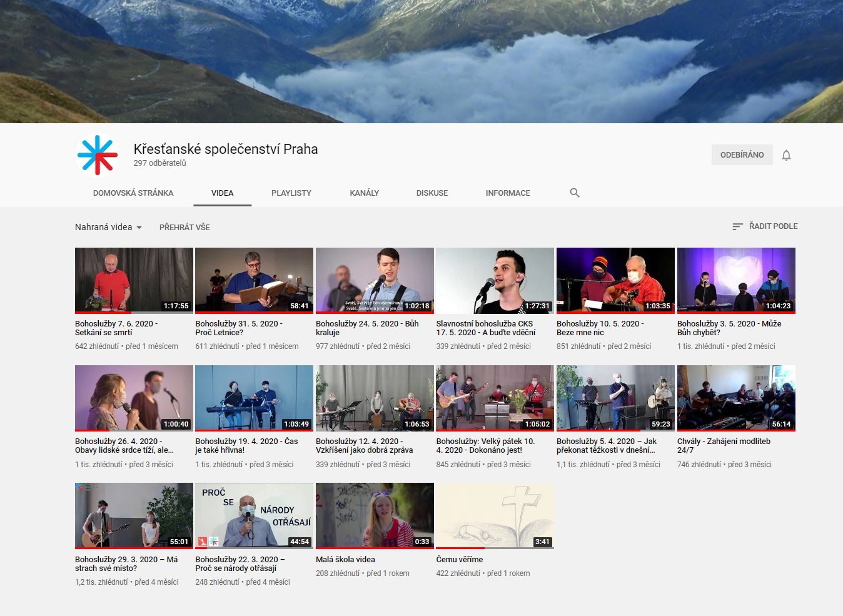Click the notification bell icon

coord(786,155)
